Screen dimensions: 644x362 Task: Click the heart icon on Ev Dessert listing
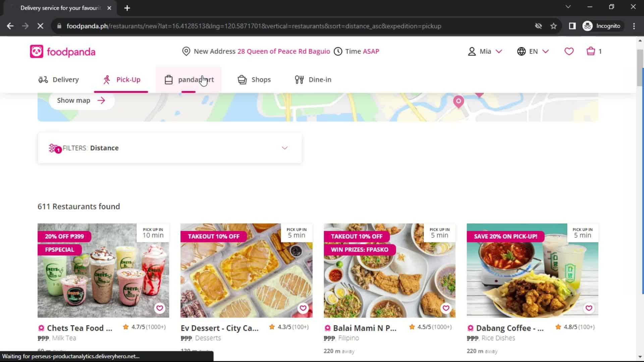pos(303,308)
